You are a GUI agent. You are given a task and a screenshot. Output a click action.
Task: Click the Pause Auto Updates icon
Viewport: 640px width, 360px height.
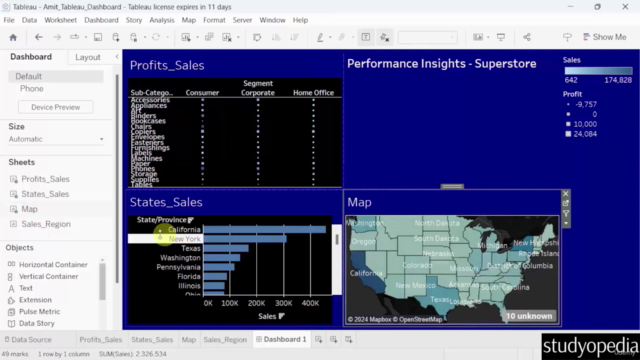tap(133, 37)
